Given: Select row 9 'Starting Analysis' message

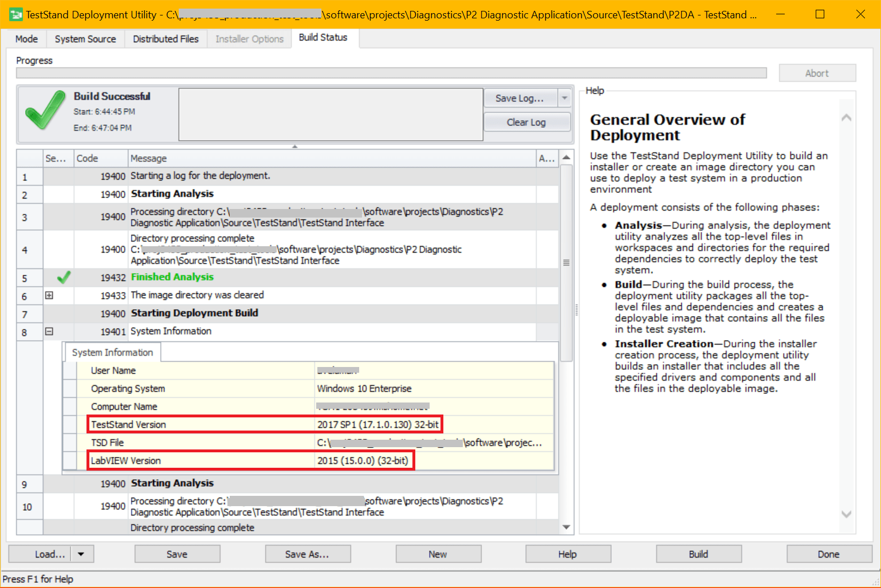Looking at the screenshot, I should click(172, 483).
